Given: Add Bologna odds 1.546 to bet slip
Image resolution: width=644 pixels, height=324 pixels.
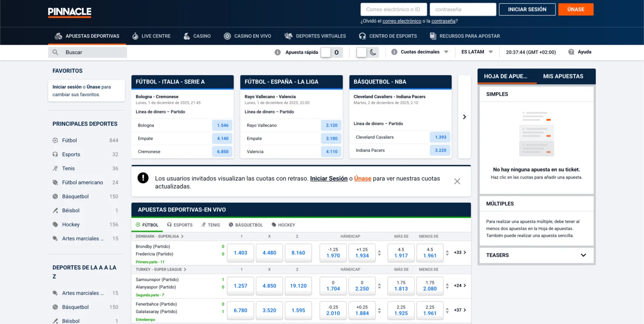Looking at the screenshot, I should (223, 125).
